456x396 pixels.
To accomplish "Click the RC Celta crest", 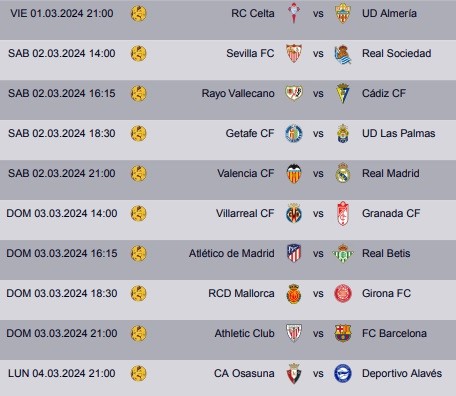I will (294, 13).
